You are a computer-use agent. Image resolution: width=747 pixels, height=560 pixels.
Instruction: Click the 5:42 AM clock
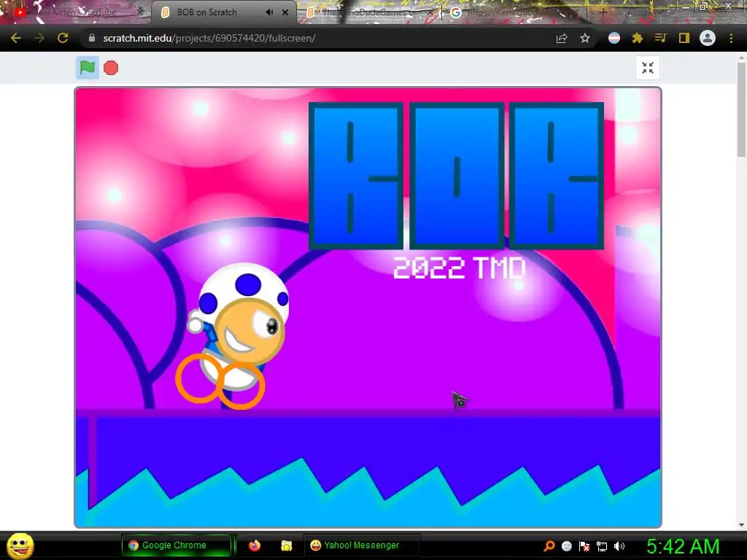coord(683,546)
